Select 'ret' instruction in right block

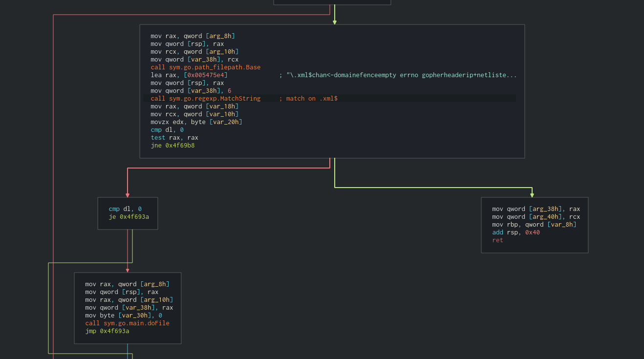tap(497, 240)
